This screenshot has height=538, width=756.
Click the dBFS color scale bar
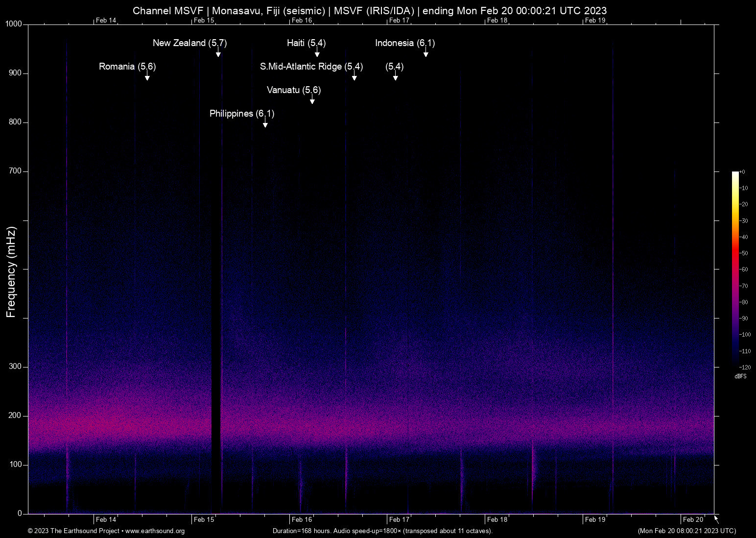tap(735, 269)
